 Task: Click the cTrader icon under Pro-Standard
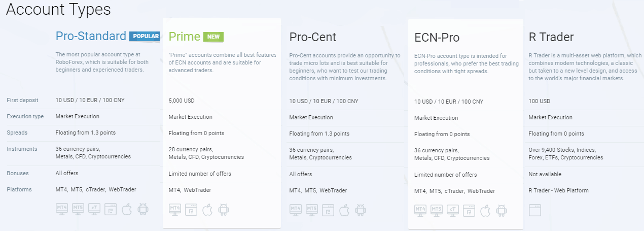coord(94,209)
